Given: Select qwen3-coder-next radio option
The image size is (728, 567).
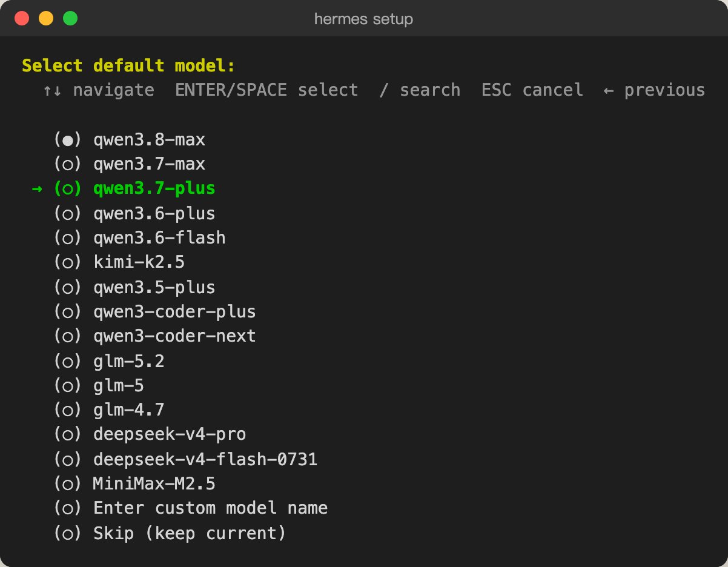Looking at the screenshot, I should pyautogui.click(x=155, y=336).
